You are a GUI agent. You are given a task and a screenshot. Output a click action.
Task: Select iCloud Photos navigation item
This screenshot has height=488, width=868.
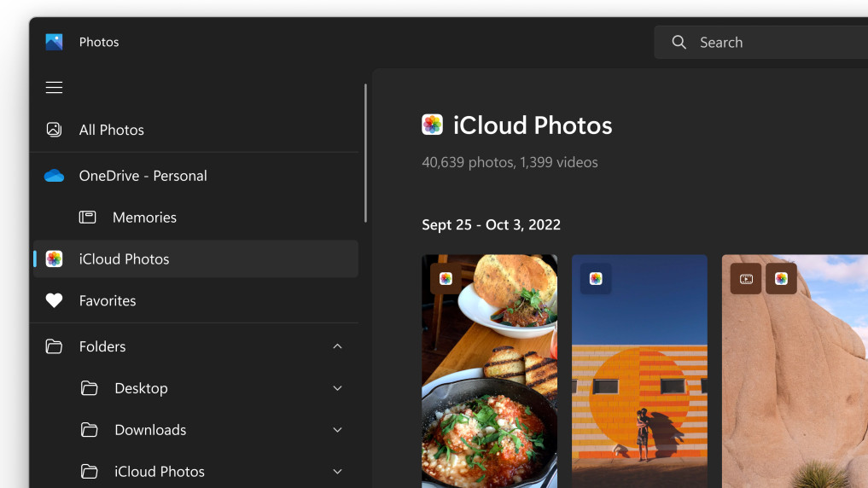[195, 259]
